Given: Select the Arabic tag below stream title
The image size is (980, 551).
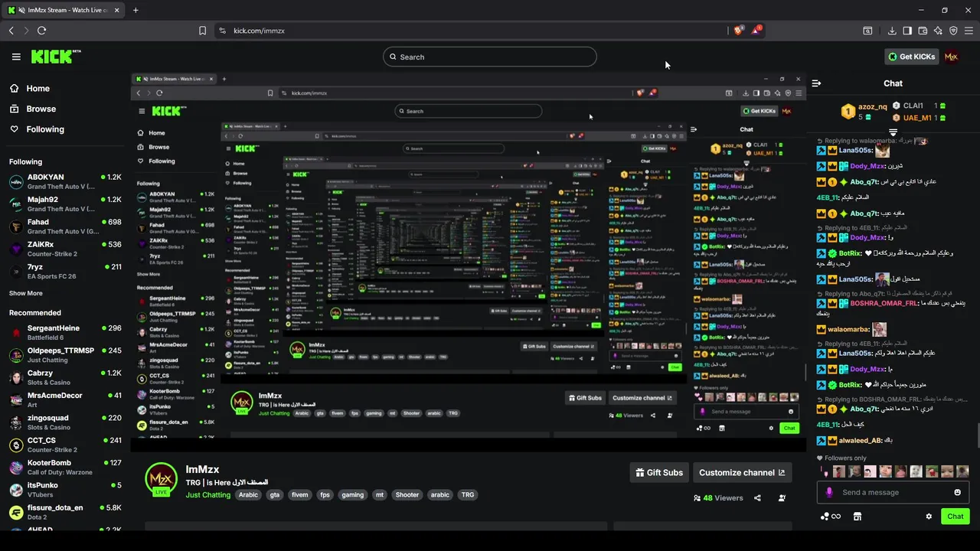Looking at the screenshot, I should pyautogui.click(x=248, y=495).
